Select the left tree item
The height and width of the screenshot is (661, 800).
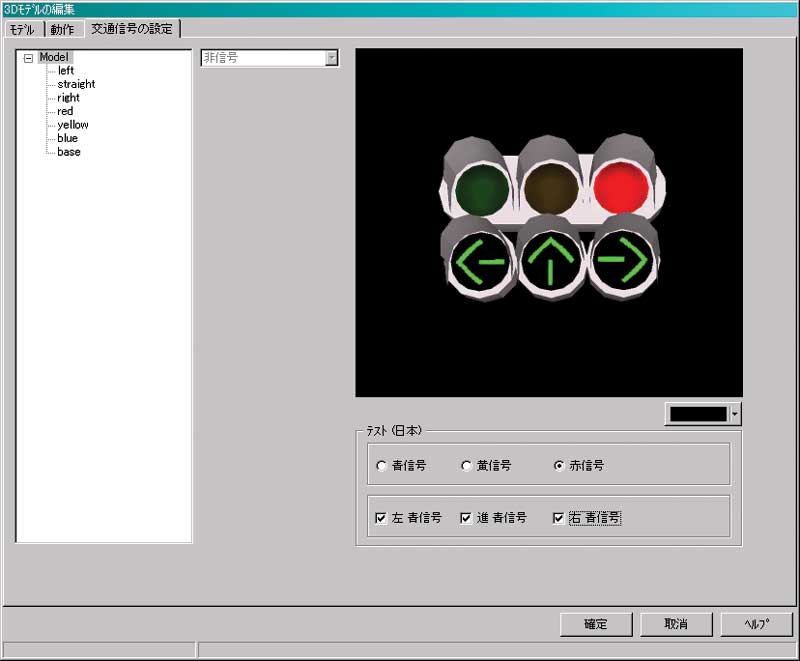(66, 70)
